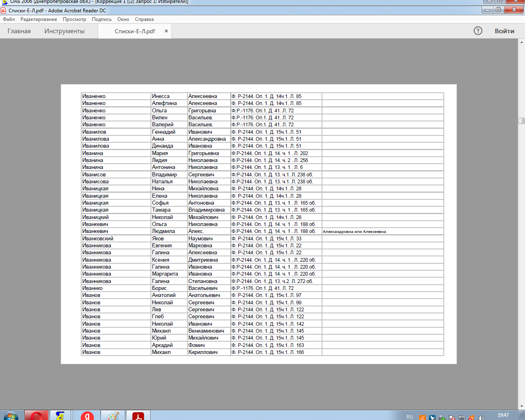The width and height of the screenshot is (525, 420).
Task: Open the help question mark icon
Action: tap(478, 31)
